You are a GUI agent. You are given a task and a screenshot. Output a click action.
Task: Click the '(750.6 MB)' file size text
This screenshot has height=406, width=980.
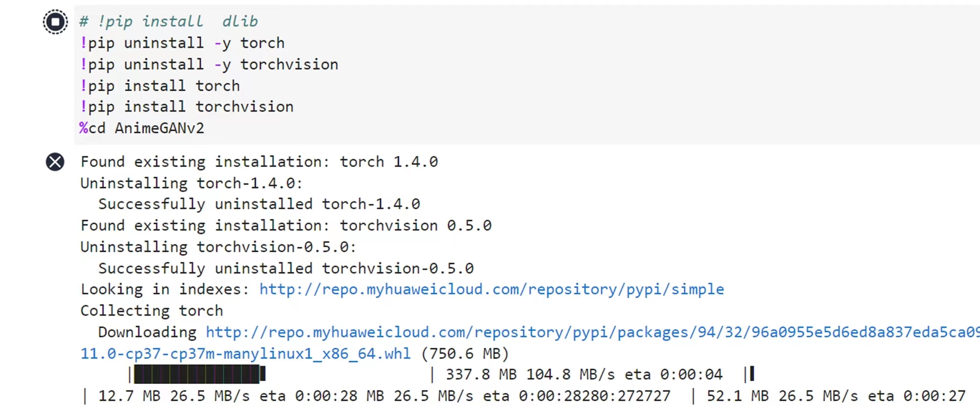[465, 354]
